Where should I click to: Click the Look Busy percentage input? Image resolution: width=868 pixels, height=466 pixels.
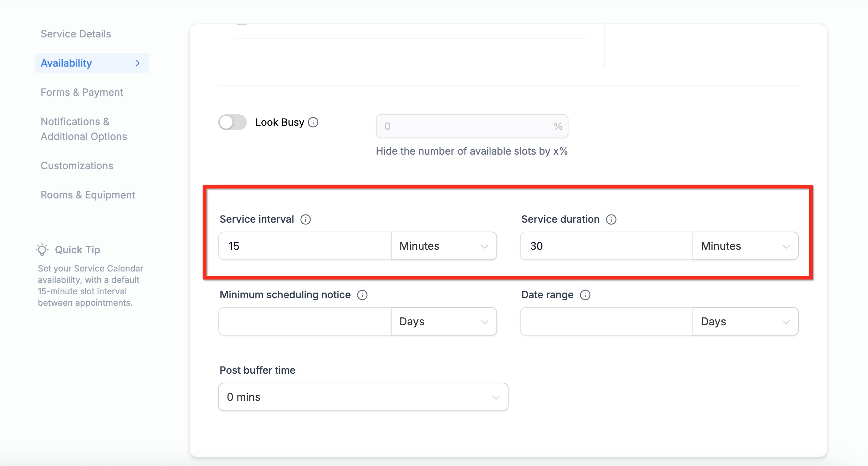[467, 126]
